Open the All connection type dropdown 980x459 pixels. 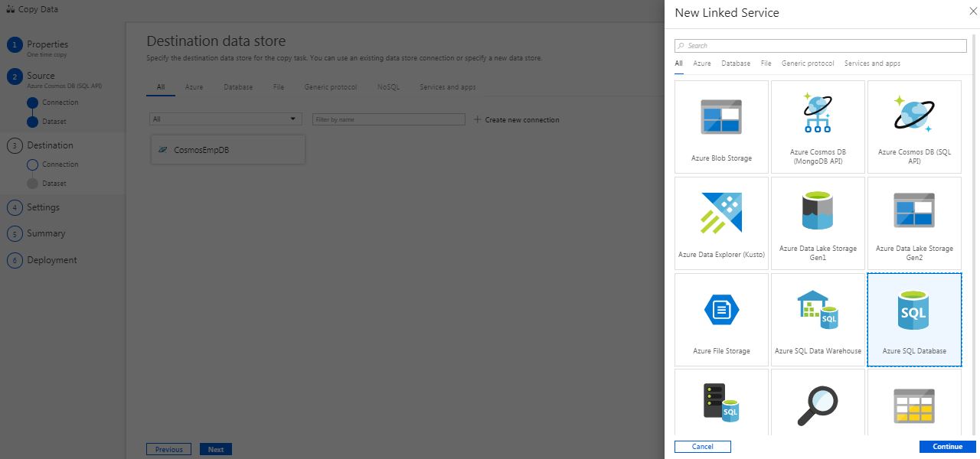tap(224, 119)
